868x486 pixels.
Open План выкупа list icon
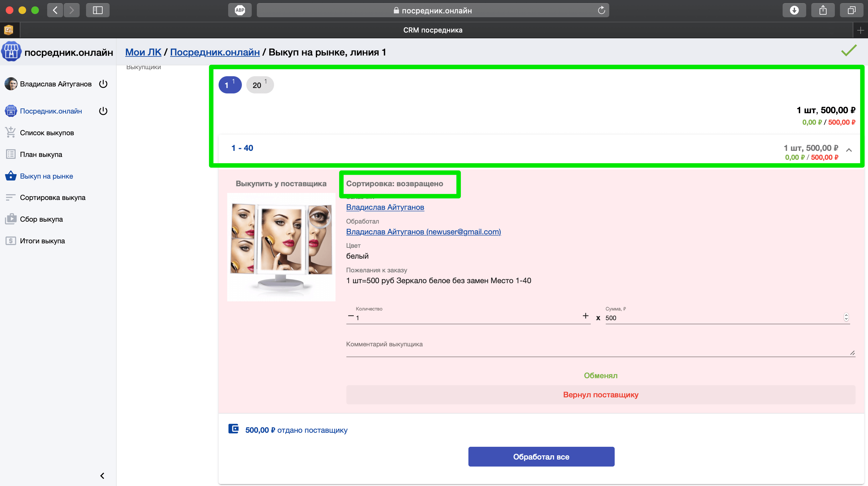11,154
